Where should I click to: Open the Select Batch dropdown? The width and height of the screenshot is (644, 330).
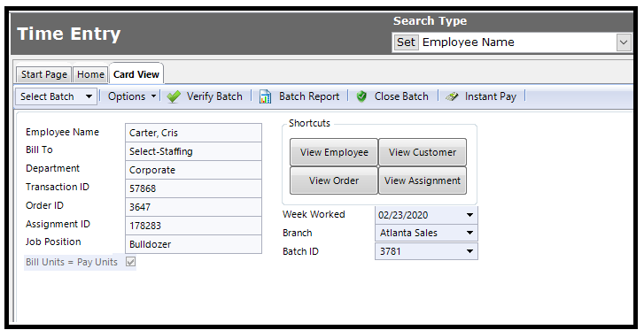pyautogui.click(x=57, y=96)
